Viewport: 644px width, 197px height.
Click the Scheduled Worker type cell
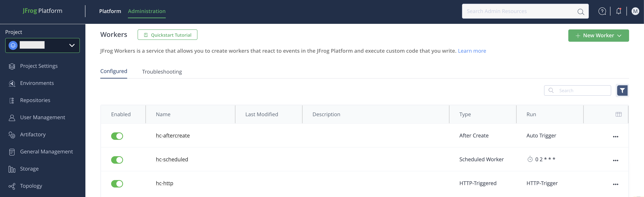coord(481,159)
